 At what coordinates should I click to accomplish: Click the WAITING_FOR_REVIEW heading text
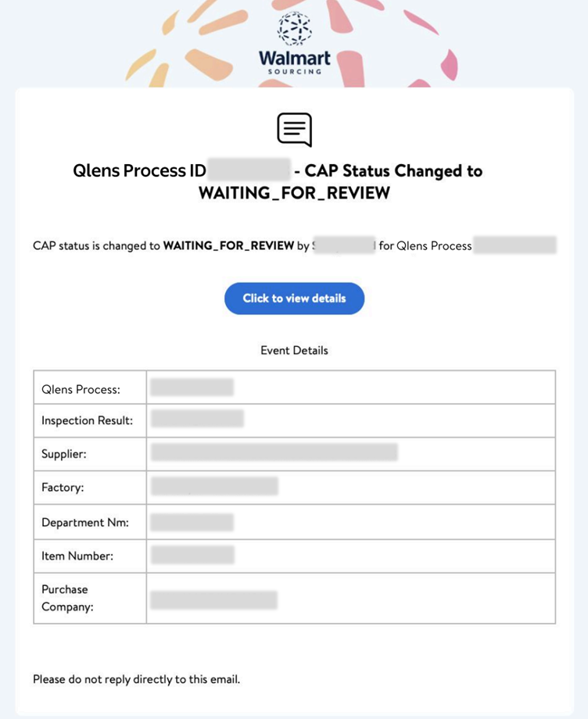[294, 192]
